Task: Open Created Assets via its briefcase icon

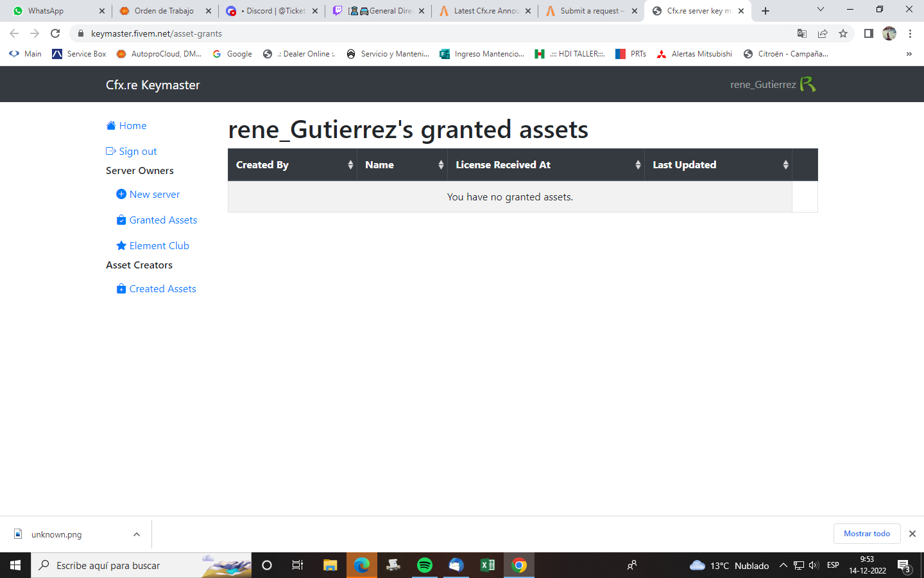Action: [x=121, y=288]
